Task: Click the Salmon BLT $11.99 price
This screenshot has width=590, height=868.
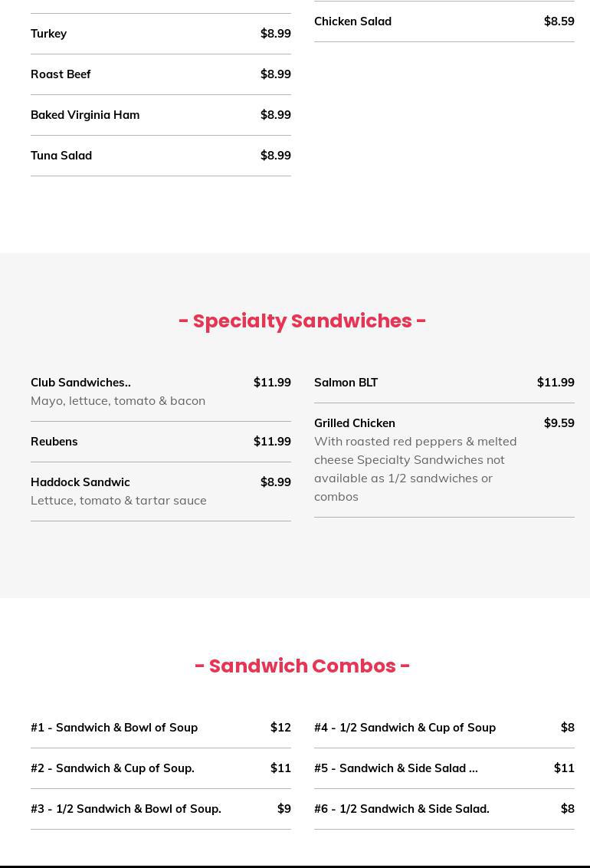Action: (x=556, y=383)
